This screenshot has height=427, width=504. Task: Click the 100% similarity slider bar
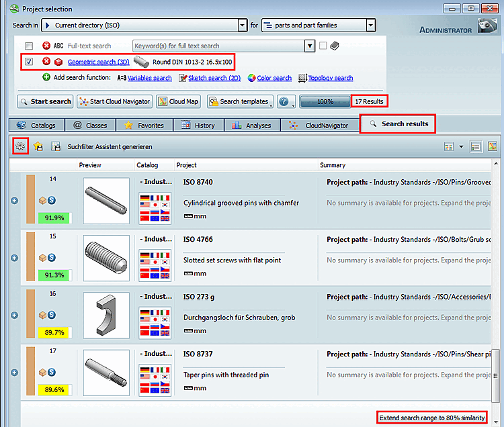point(325,101)
